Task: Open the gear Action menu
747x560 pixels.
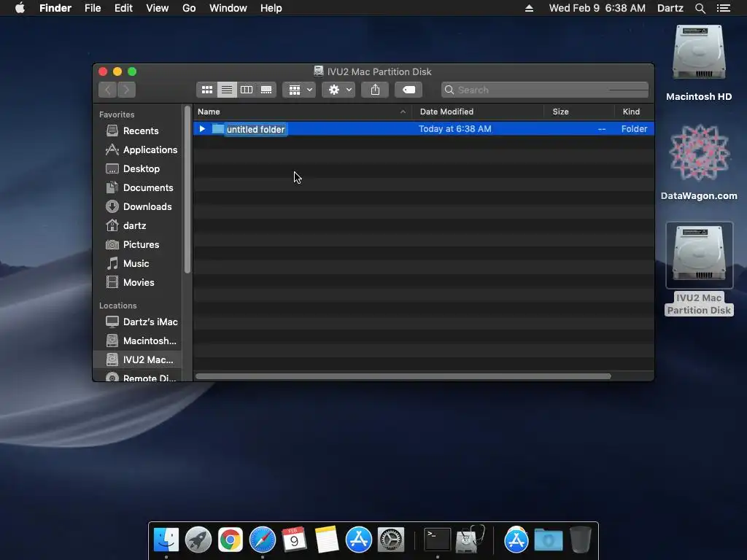Action: [x=338, y=90]
